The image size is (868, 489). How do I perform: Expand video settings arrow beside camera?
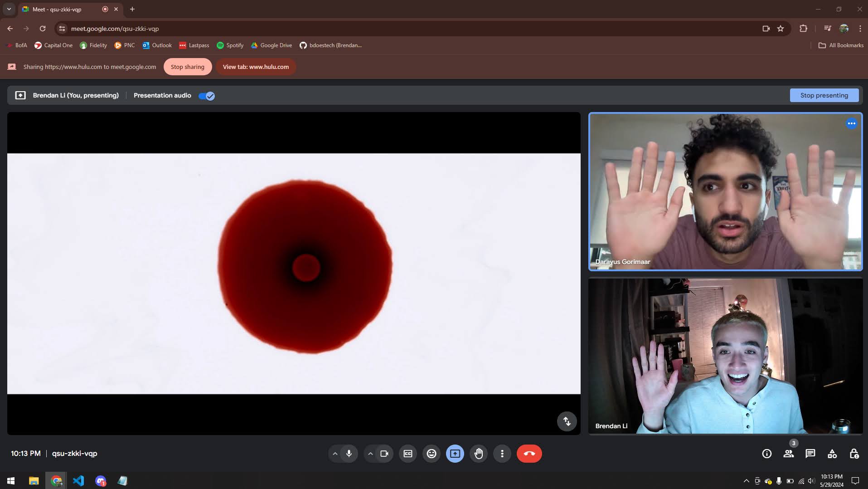pyautogui.click(x=370, y=454)
